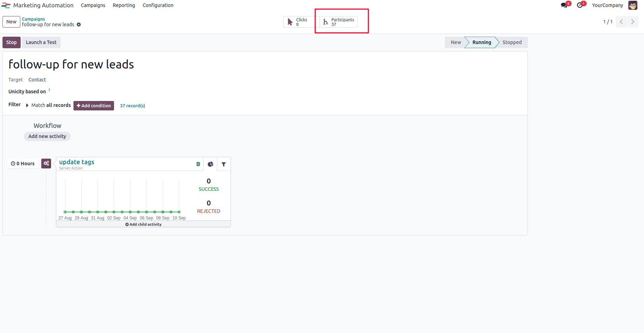Viewport: 644px width, 333px height.
Task: Open the conversations chat icon
Action: 564,5
